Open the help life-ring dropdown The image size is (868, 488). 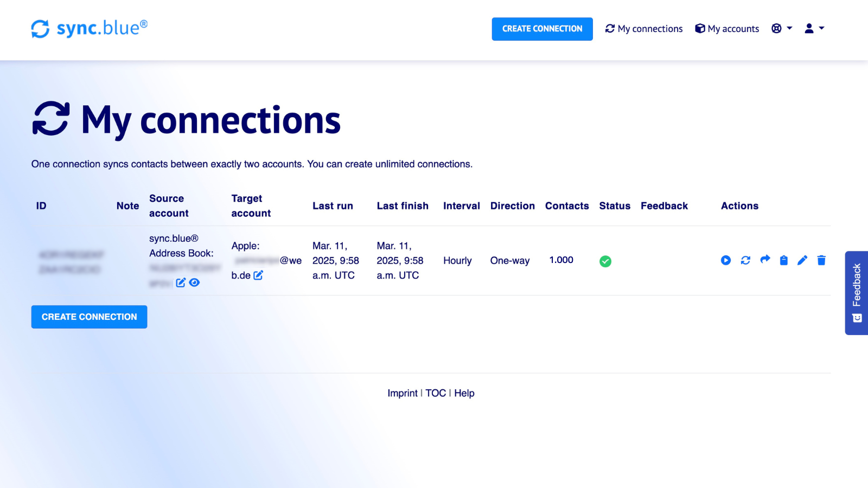coord(781,28)
